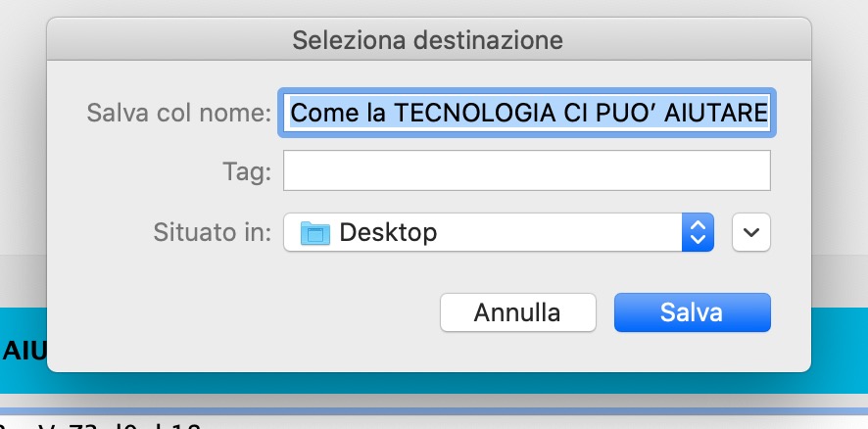
Task: Click the "Salva col nome:" label
Action: (178, 113)
